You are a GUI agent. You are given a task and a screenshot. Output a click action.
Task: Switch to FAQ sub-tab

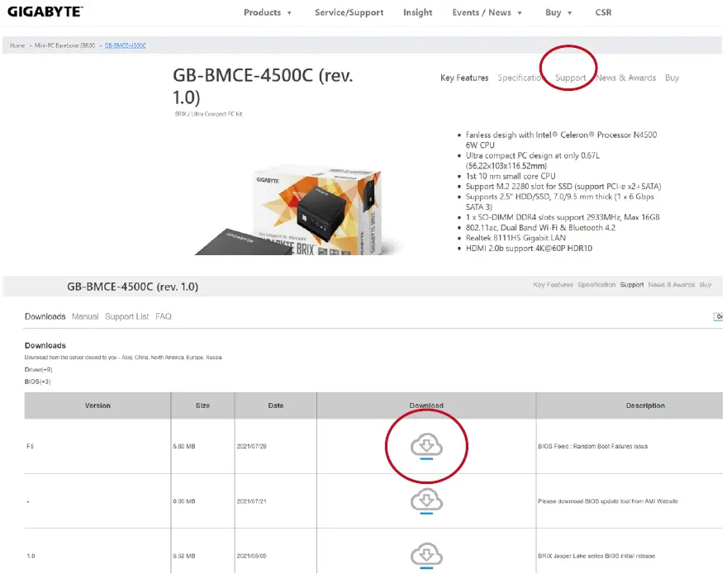click(x=164, y=316)
